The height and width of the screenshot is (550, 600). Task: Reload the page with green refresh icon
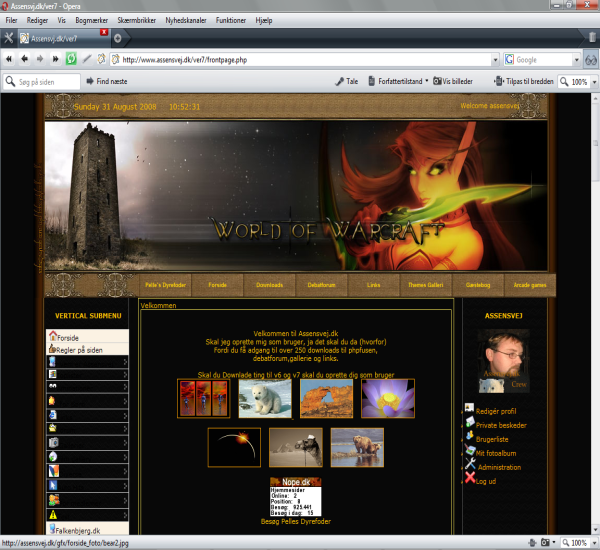click(71, 59)
